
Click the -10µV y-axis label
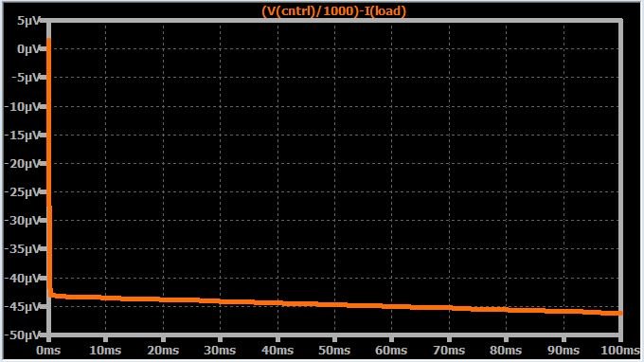[x=23, y=106]
